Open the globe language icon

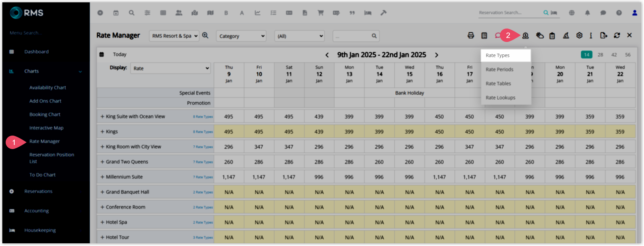point(572,13)
